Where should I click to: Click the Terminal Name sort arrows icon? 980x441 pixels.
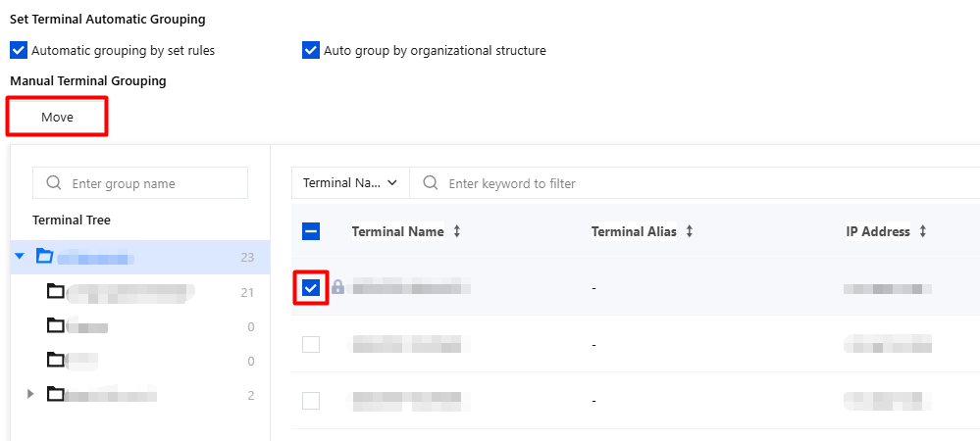coord(457,231)
